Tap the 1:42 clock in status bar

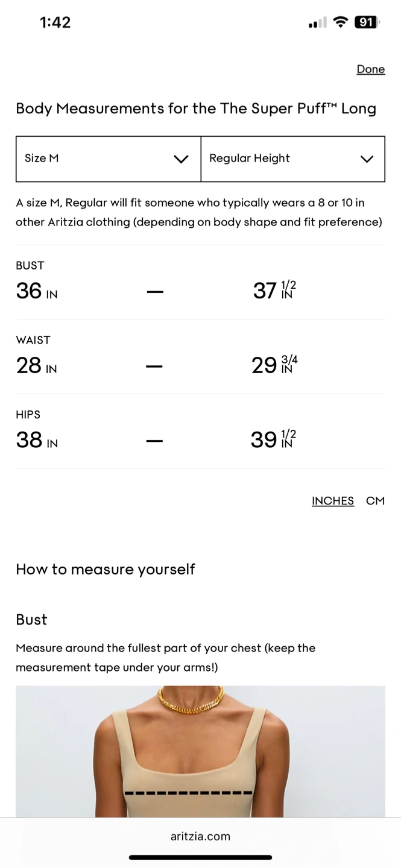55,22
